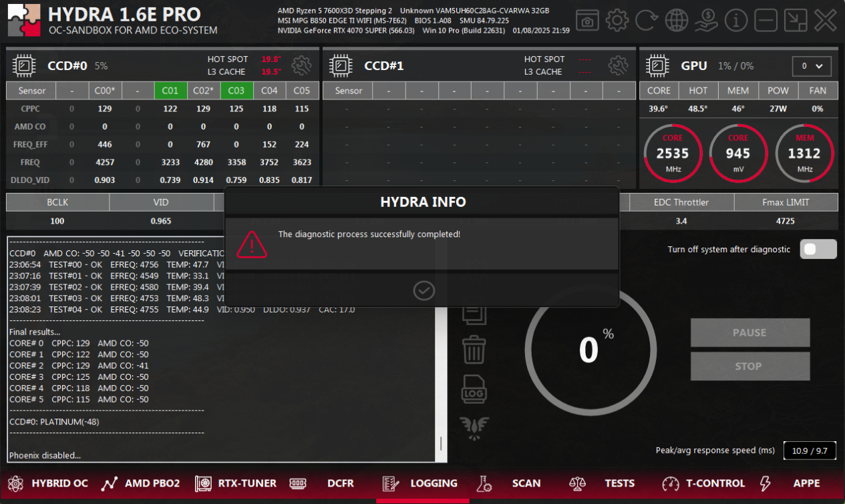Click the donate hand-with-coin icon
845x504 pixels.
tap(706, 21)
